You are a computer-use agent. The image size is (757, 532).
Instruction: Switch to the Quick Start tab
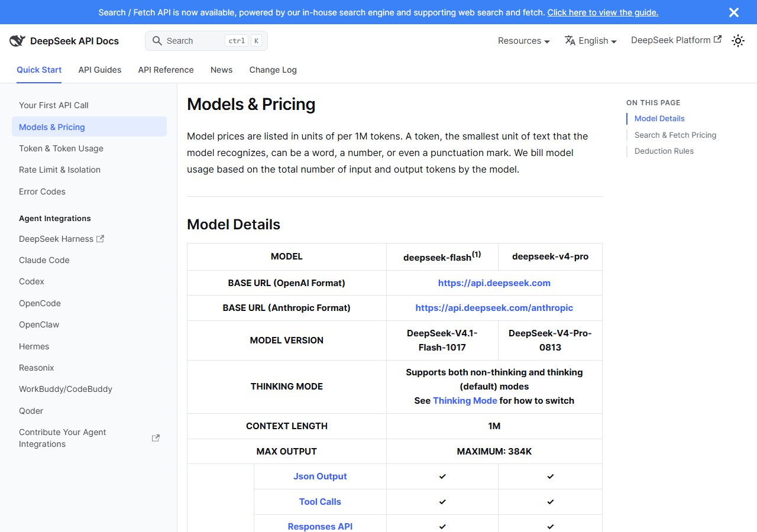(39, 70)
